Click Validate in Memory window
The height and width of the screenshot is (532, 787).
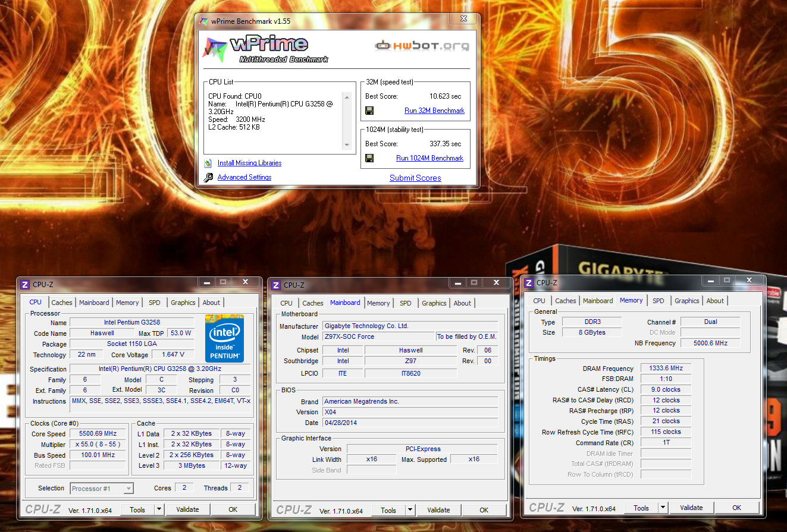691,508
